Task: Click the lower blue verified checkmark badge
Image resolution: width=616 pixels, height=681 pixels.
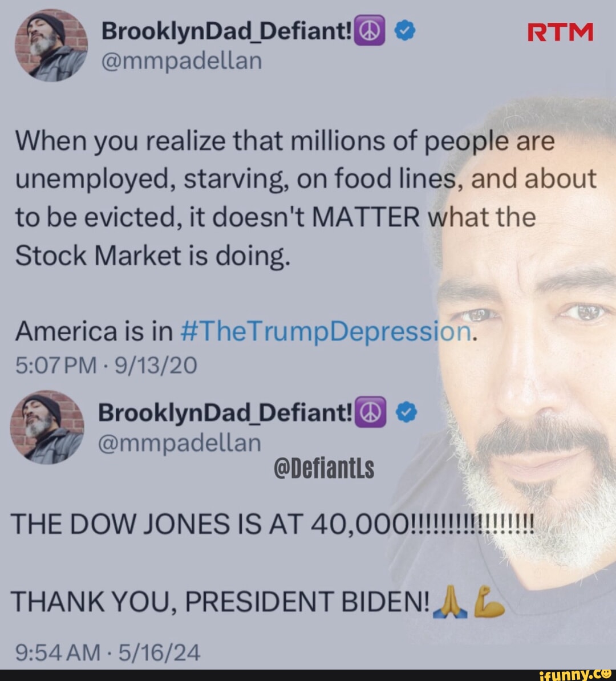Action: click(x=407, y=412)
